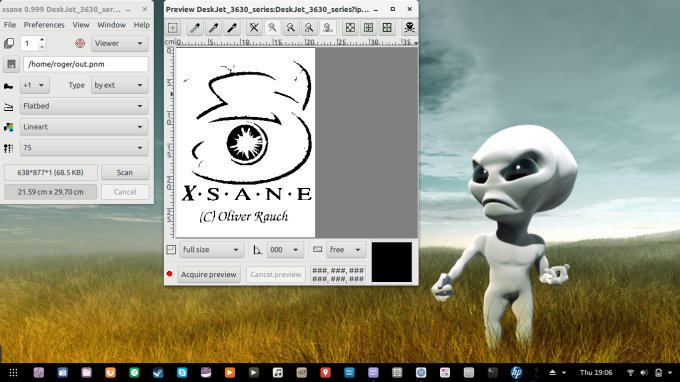Open the 'by ext' file type dropdown
This screenshot has width=680, height=382.
coord(119,85)
